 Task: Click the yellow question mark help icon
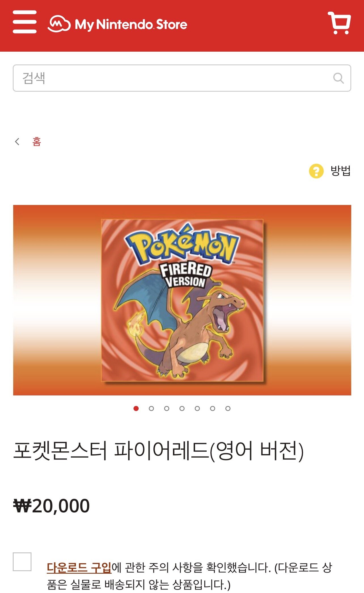[316, 171]
